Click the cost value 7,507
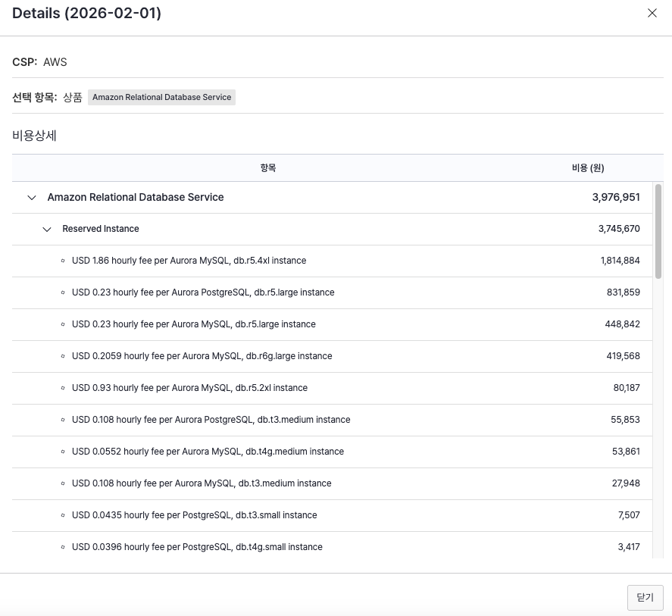 point(629,515)
